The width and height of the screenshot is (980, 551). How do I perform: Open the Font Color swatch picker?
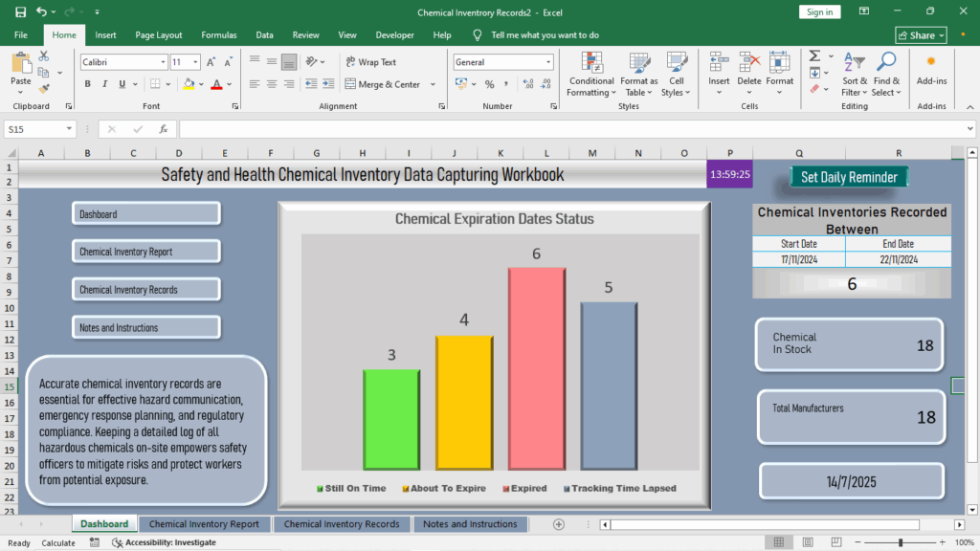pyautogui.click(x=227, y=84)
